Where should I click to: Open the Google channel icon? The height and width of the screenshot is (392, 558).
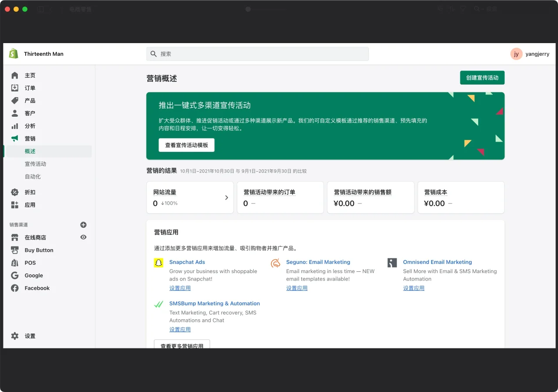pyautogui.click(x=15, y=275)
